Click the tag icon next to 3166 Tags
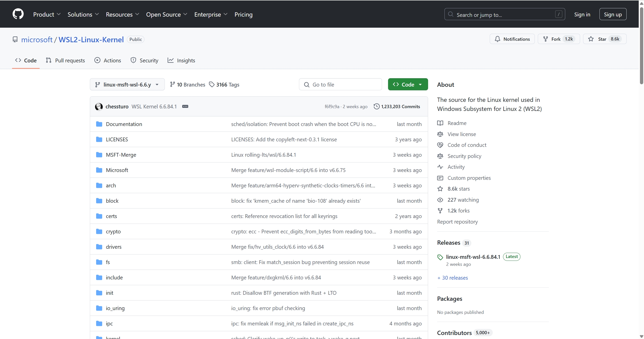Image resolution: width=644 pixels, height=339 pixels. click(212, 84)
